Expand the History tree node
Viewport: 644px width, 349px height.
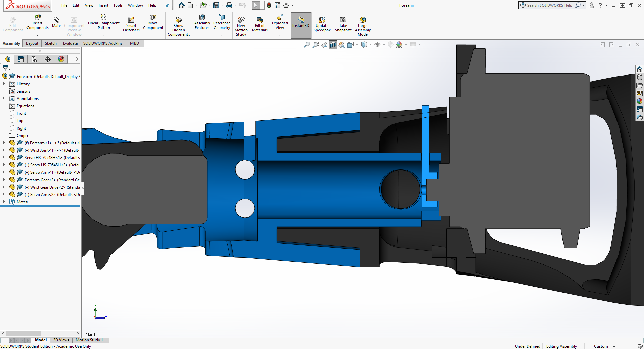tap(4, 84)
